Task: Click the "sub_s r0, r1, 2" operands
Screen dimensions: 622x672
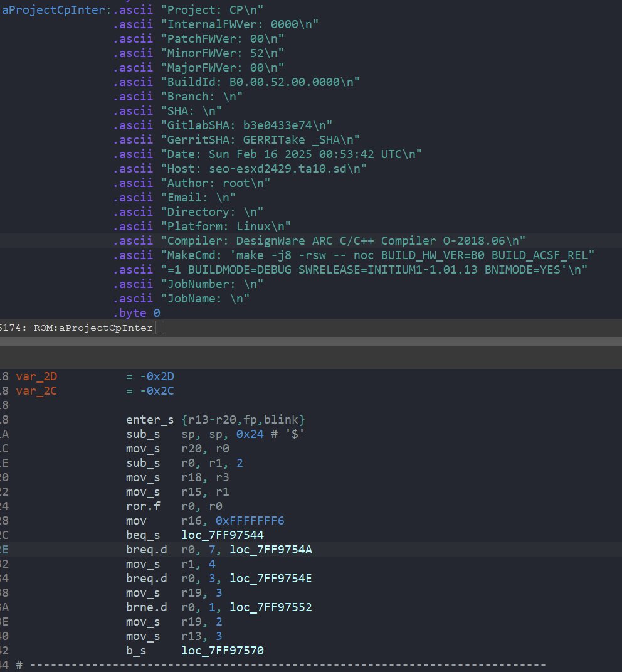Action: tap(212, 463)
